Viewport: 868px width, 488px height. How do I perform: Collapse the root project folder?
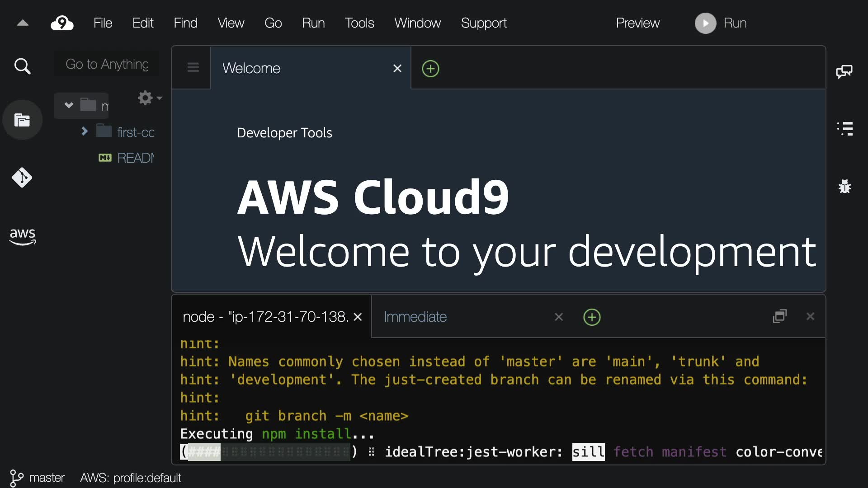coord(69,105)
